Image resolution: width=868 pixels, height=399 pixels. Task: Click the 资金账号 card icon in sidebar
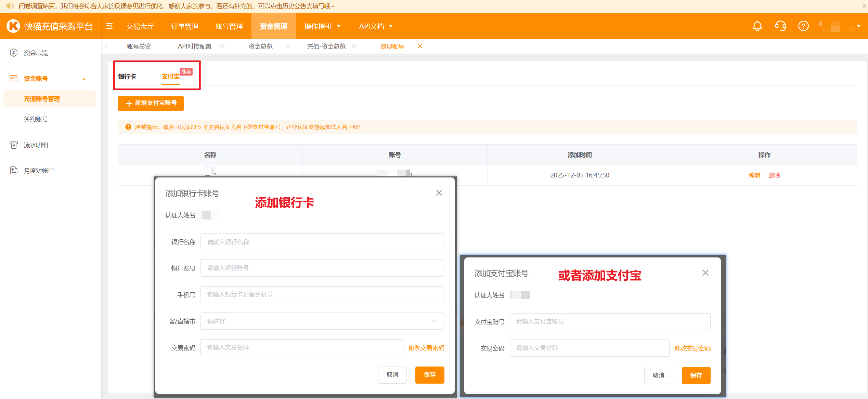click(x=14, y=78)
